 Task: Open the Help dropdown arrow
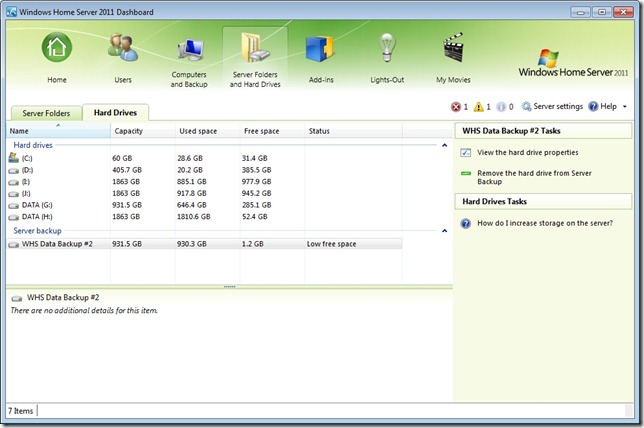625,106
